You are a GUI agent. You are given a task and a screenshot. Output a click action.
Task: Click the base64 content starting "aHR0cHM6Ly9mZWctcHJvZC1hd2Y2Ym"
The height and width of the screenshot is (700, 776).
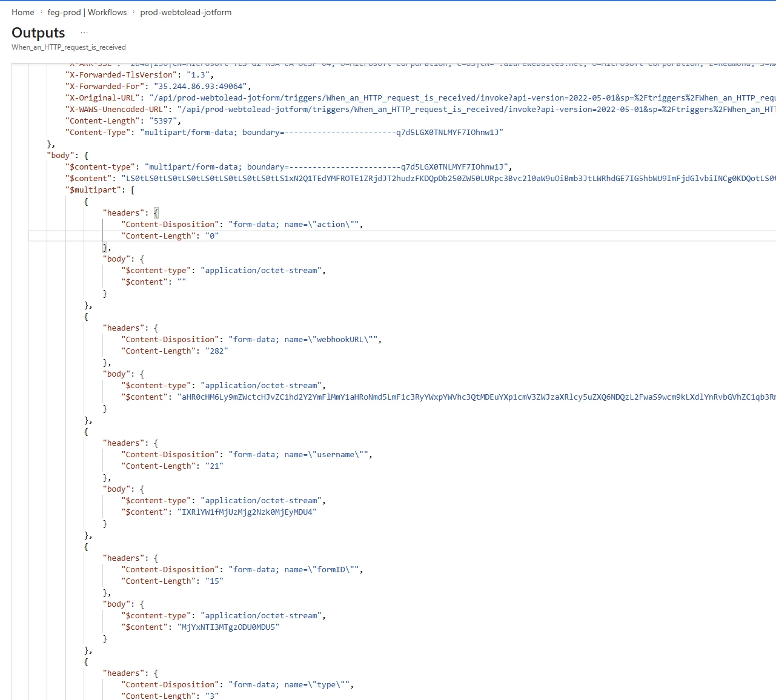476,397
